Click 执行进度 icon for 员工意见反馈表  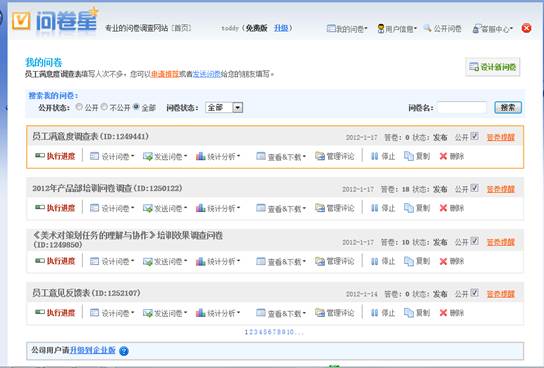click(x=40, y=312)
